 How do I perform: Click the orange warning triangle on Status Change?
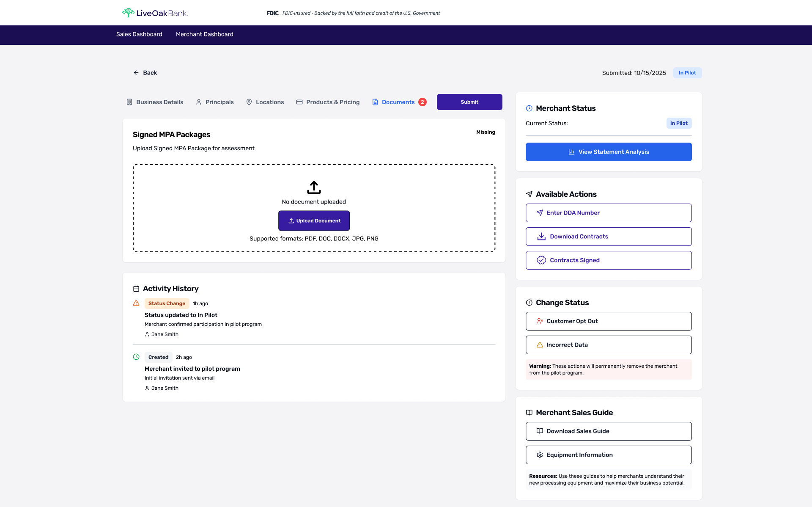point(136,303)
